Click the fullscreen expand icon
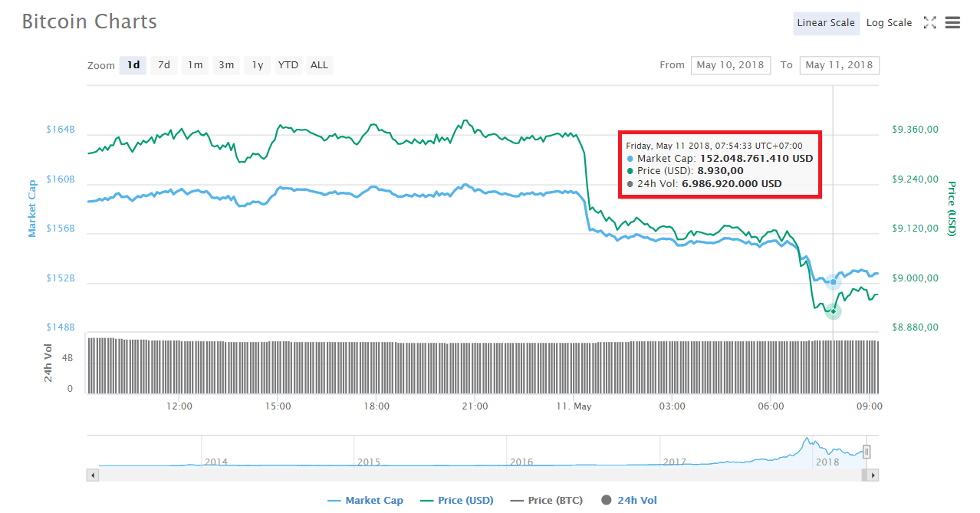The height and width of the screenshot is (513, 980). 929,23
